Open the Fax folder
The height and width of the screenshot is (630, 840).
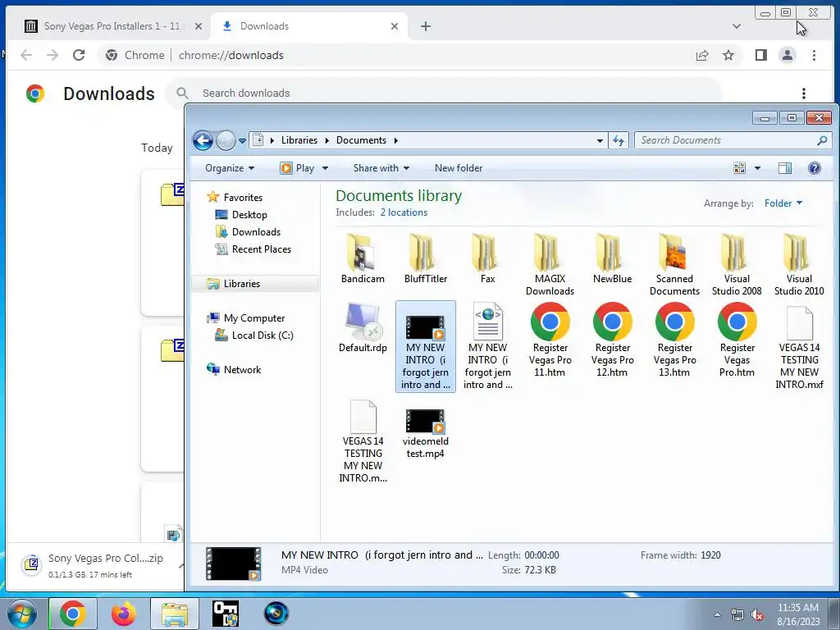click(x=487, y=258)
